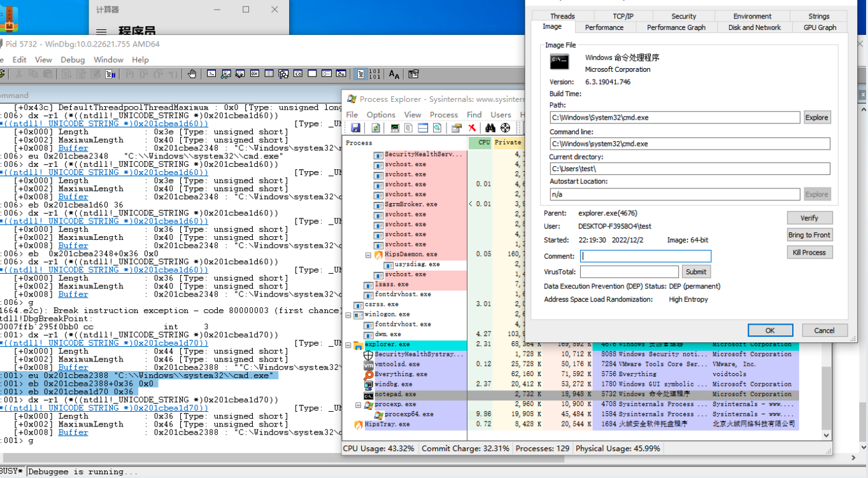Switch to the Threads tab in properties dialog
The width and height of the screenshot is (868, 478).
coord(562,16)
